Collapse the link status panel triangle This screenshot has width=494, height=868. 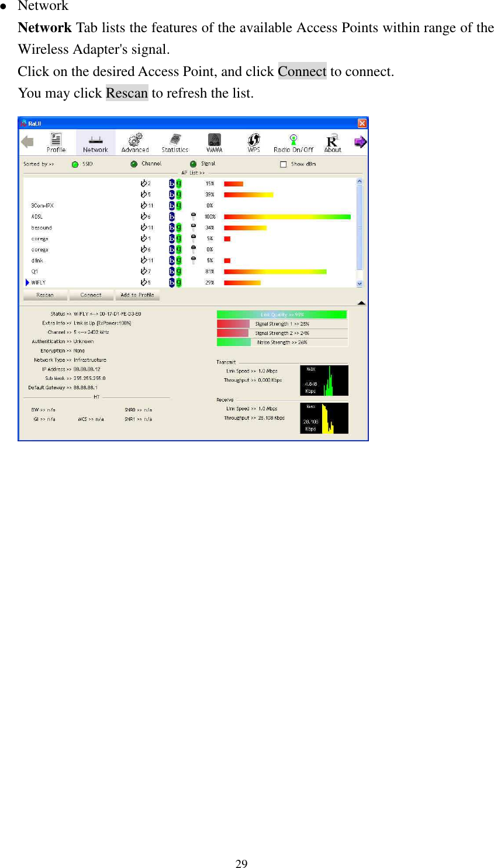[361, 302]
